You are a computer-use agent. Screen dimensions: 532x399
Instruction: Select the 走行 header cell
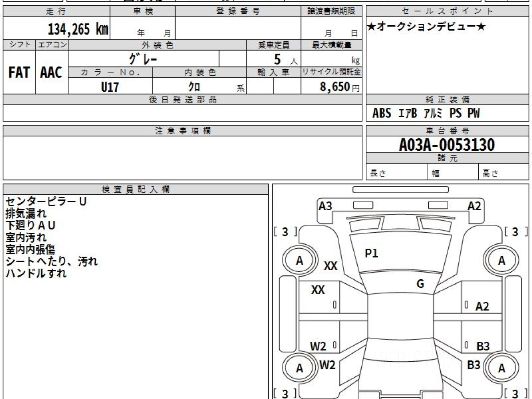click(56, 12)
